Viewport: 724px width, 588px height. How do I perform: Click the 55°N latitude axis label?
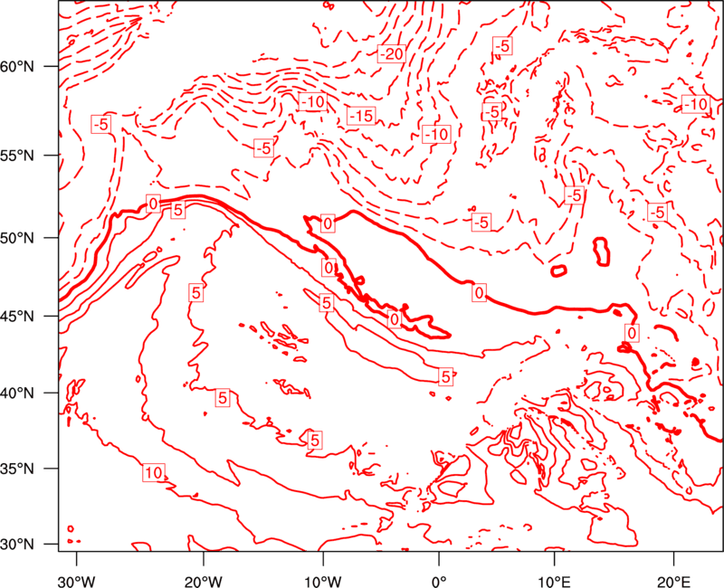coord(17,155)
